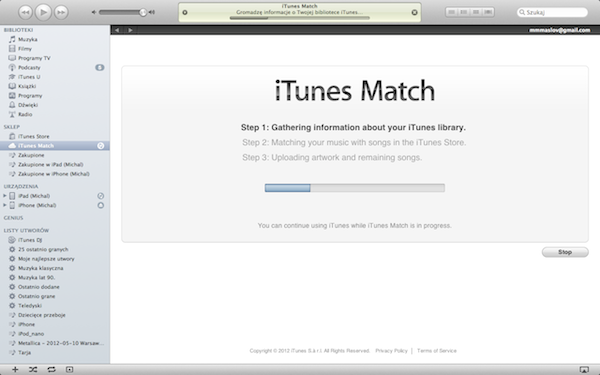Open Zakupione w iPhone (Michał)

point(55,174)
